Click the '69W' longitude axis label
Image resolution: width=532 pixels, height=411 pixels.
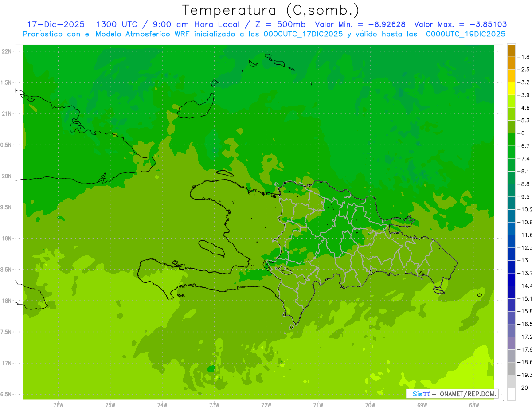(x=422, y=405)
